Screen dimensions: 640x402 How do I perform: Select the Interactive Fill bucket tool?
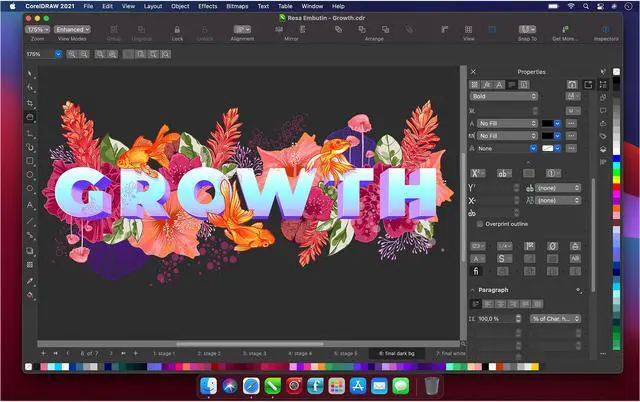pos(30,295)
